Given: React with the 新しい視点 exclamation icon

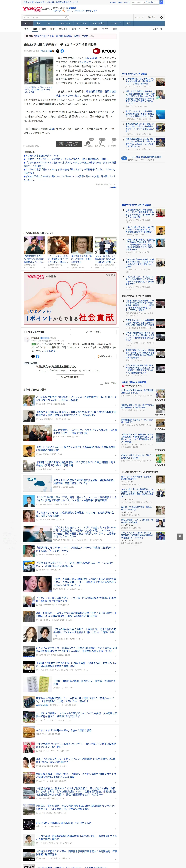Looking at the screenshot, I should coord(112,143).
